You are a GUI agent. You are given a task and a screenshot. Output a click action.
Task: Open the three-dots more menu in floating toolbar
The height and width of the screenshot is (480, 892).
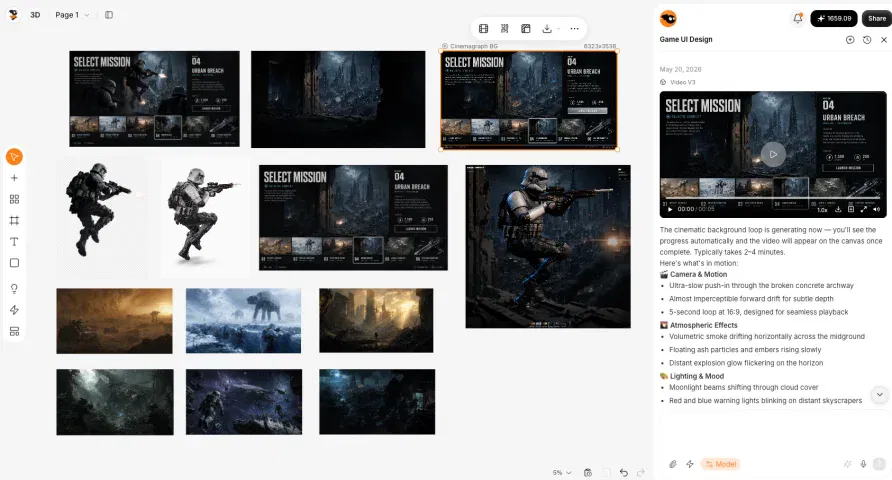tap(575, 28)
